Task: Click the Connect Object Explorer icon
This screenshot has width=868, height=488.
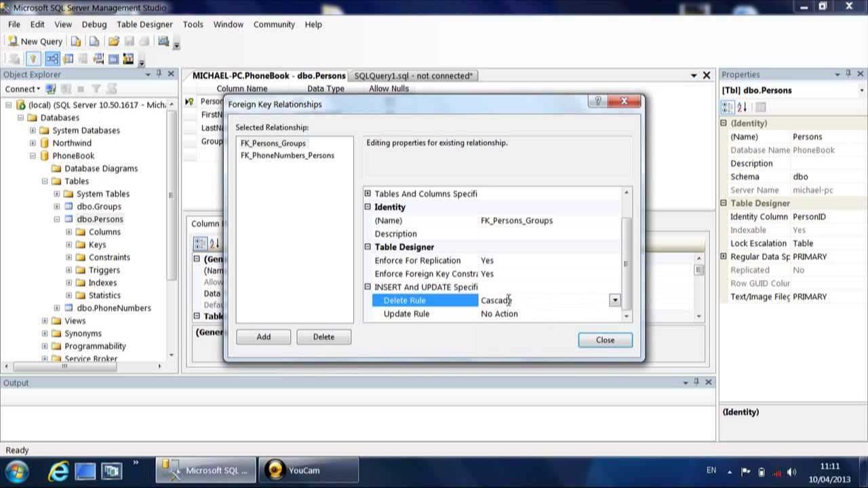Action: point(52,89)
